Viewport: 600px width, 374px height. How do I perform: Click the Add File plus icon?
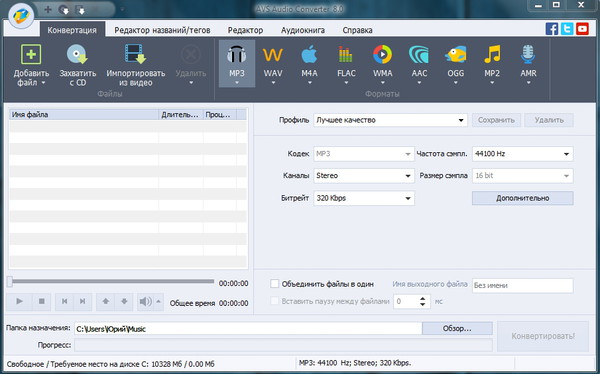31,54
